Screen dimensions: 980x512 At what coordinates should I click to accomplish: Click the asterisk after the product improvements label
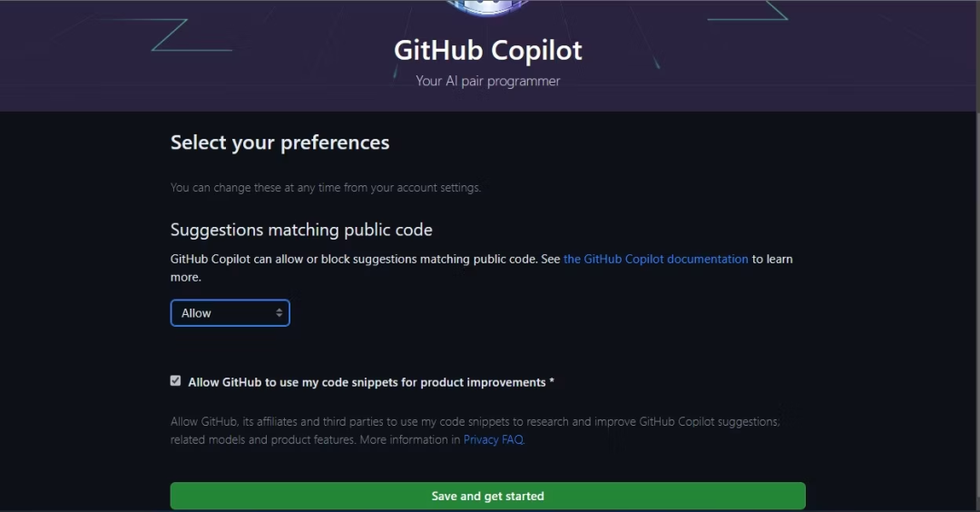(552, 382)
